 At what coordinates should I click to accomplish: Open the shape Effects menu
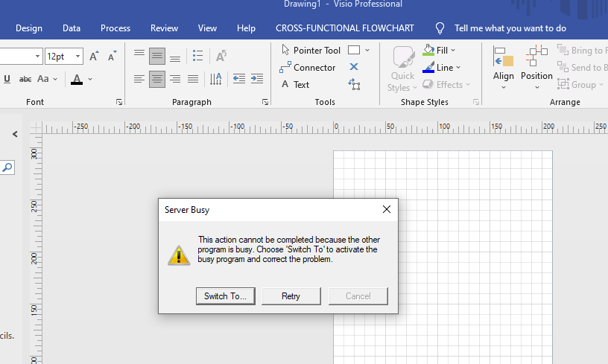point(446,84)
